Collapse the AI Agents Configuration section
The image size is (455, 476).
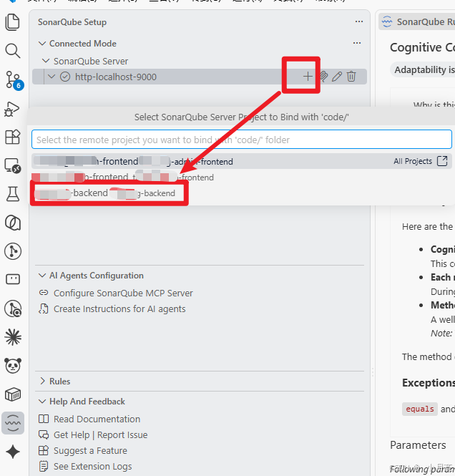pos(42,276)
